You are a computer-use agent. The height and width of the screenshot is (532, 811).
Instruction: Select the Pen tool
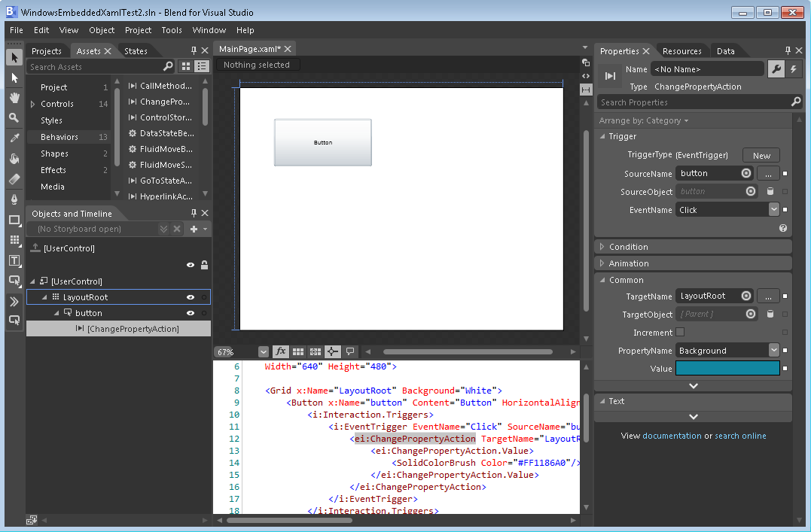[14, 199]
